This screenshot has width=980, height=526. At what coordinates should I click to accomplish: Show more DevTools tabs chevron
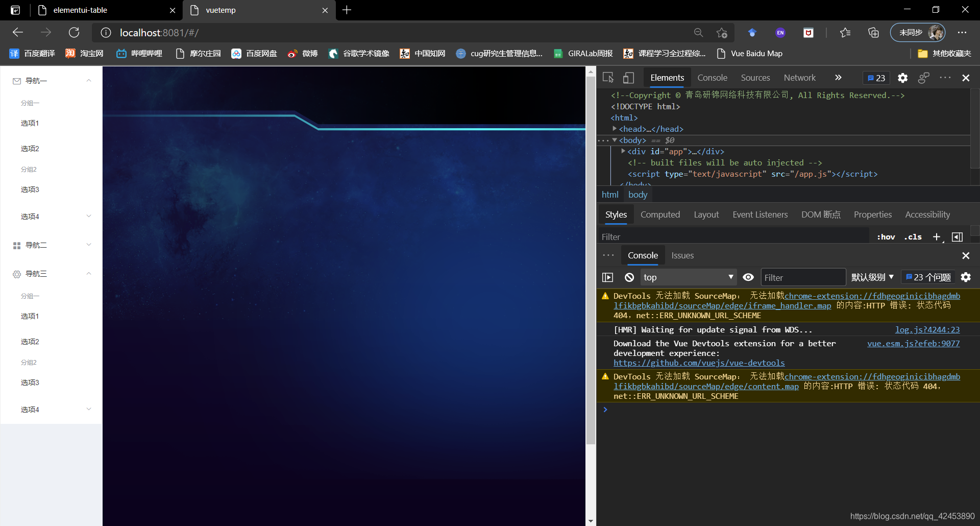pos(838,78)
